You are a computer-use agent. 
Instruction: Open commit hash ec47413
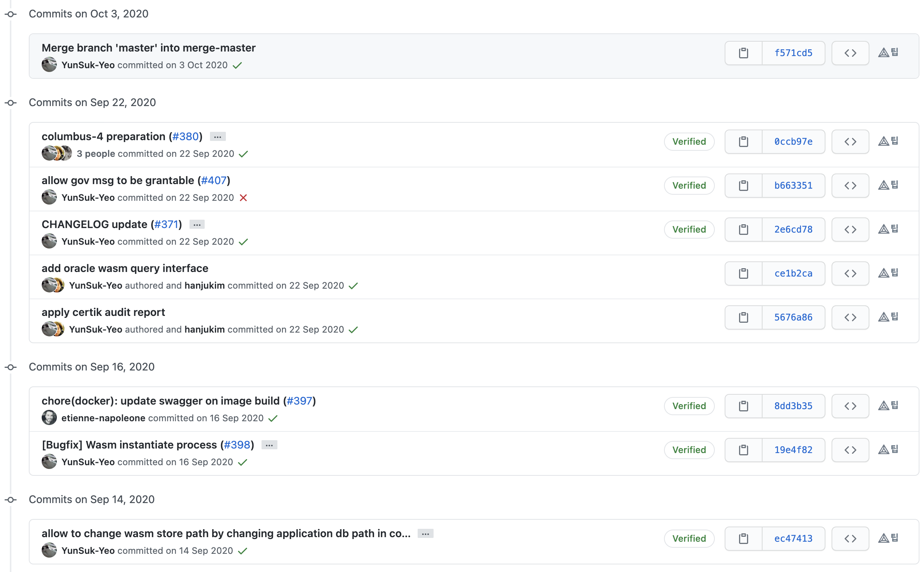[x=793, y=539]
